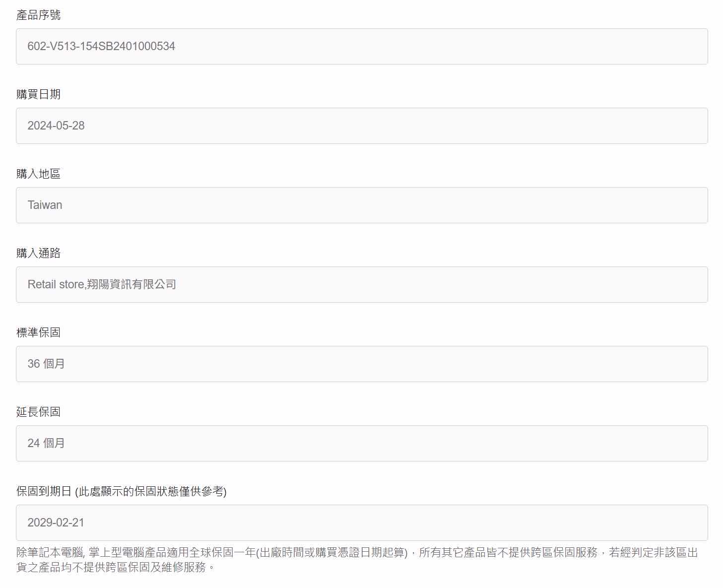The height and width of the screenshot is (588, 723).
Task: Click the 翔陽資訊有限公司 text in channel field
Action: [131, 284]
